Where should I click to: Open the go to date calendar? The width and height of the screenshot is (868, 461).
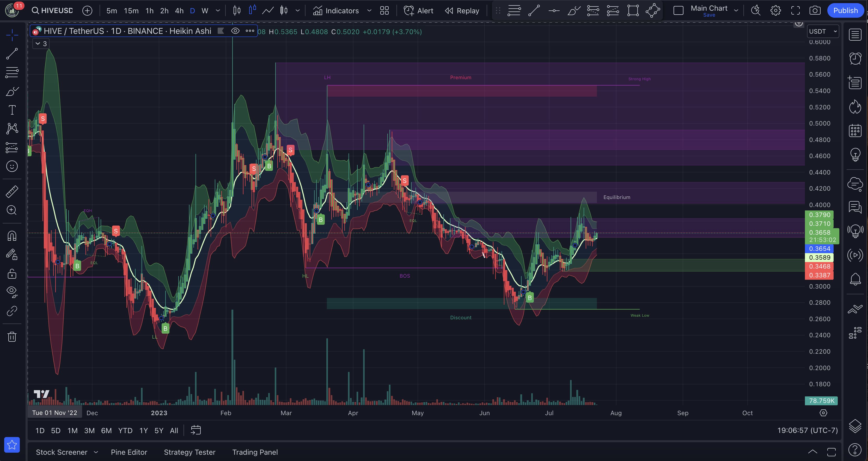click(196, 430)
